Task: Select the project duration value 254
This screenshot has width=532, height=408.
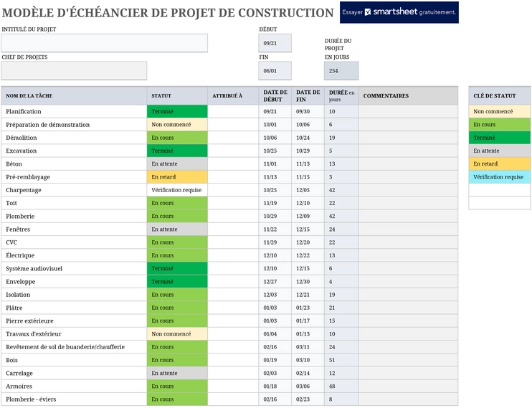Action: 341,70
